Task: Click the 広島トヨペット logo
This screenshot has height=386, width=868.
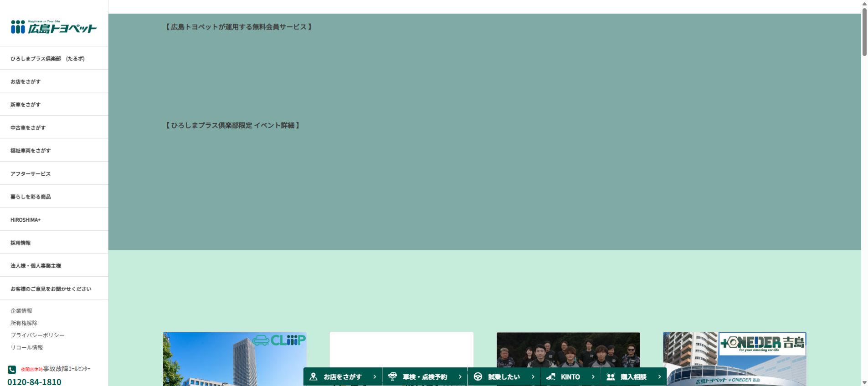Action: point(54,27)
